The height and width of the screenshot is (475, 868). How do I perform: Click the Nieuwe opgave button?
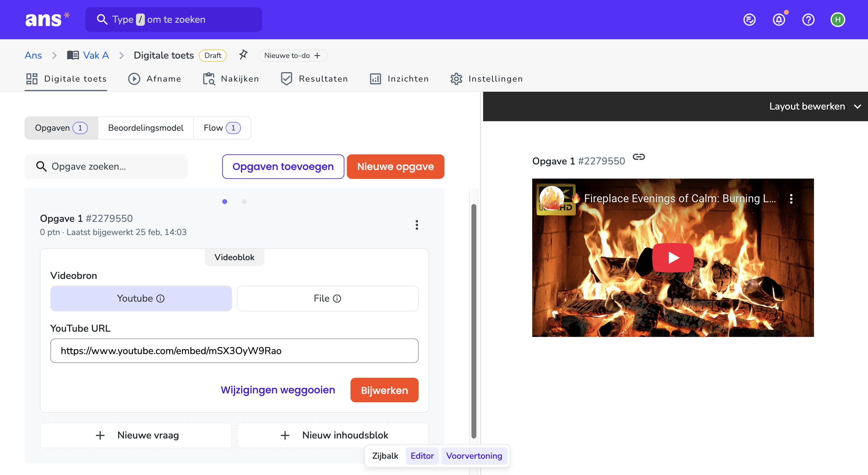[x=395, y=166]
